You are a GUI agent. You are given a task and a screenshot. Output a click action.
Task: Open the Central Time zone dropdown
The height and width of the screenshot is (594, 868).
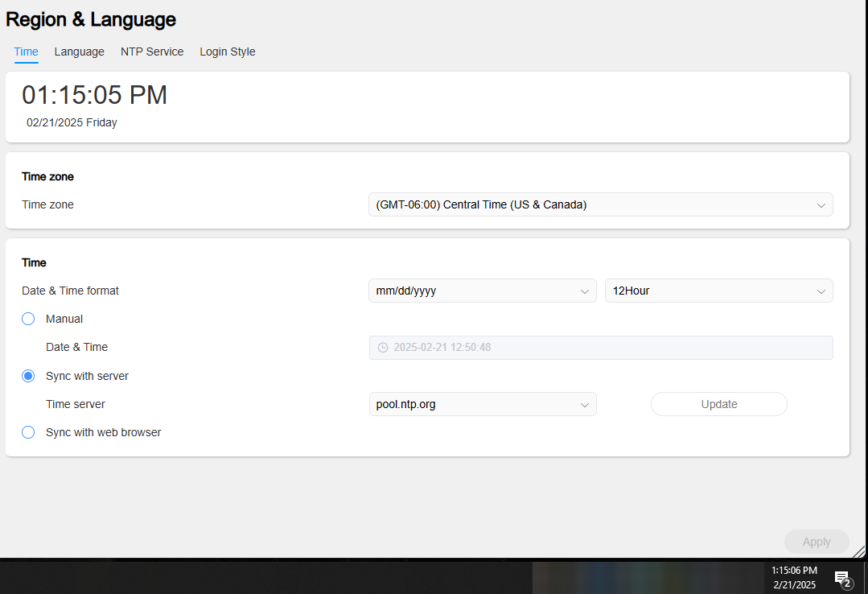click(601, 204)
